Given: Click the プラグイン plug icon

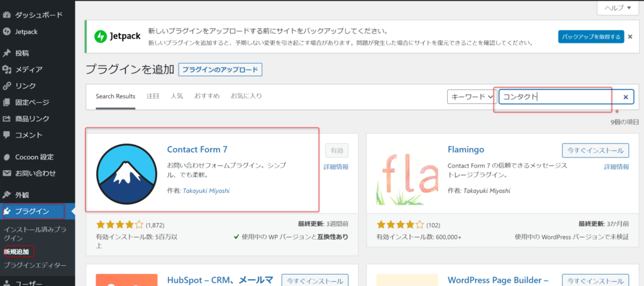Looking at the screenshot, I should pyautogui.click(x=6, y=212).
